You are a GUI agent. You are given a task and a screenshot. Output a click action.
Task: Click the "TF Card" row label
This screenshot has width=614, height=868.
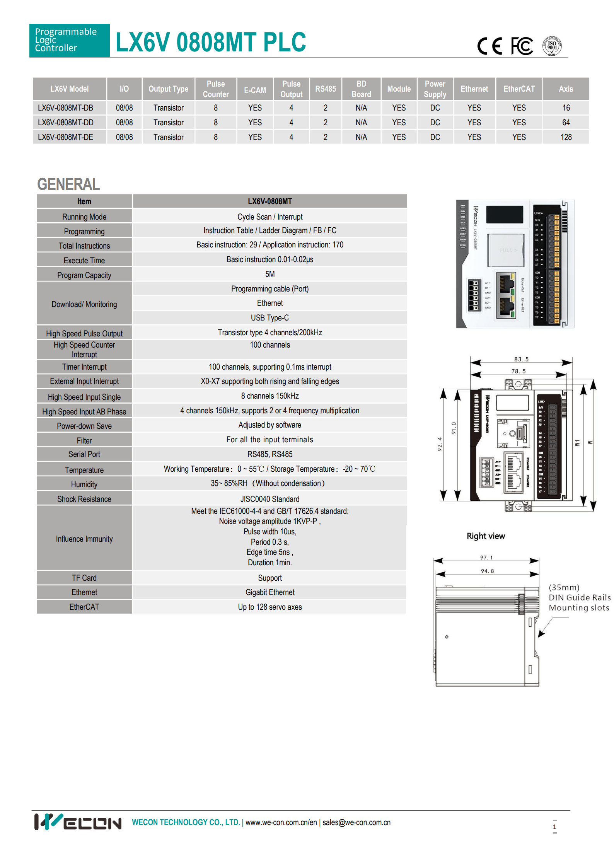(84, 578)
